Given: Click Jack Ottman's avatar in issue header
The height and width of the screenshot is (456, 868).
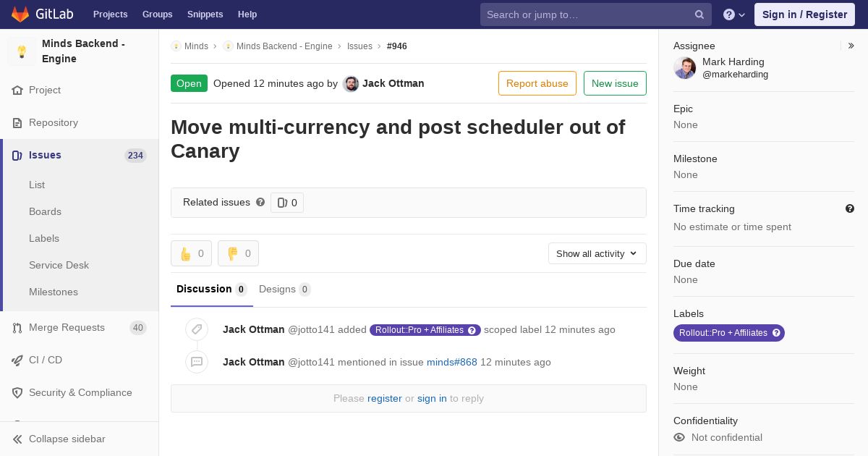Looking at the screenshot, I should click(351, 84).
